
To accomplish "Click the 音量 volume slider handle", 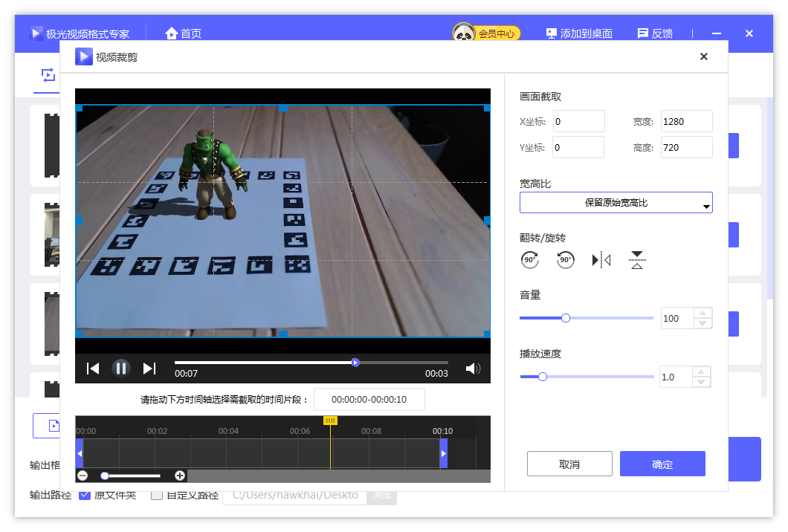I will tap(566, 318).
